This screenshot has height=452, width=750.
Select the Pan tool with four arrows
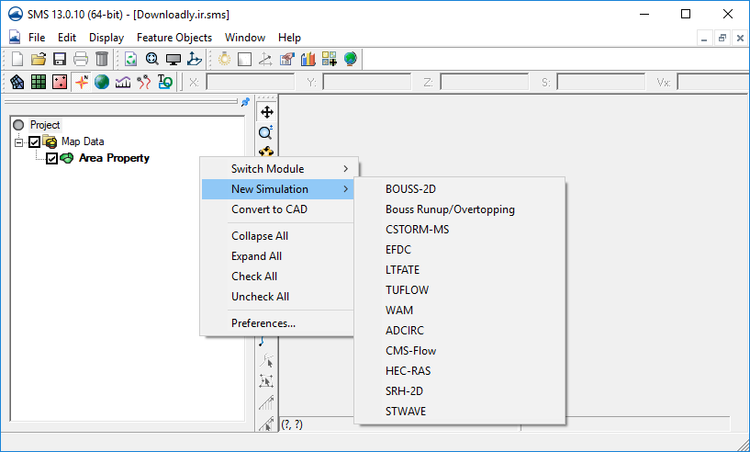(x=266, y=112)
